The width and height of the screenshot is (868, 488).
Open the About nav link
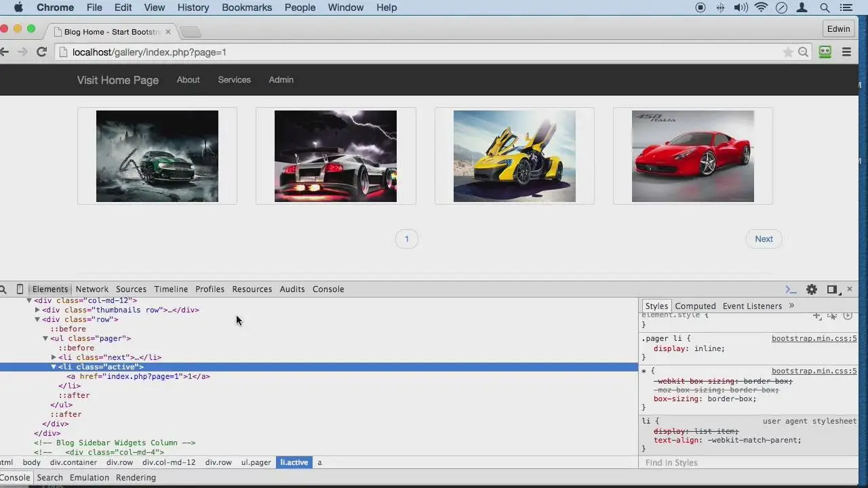pos(188,79)
